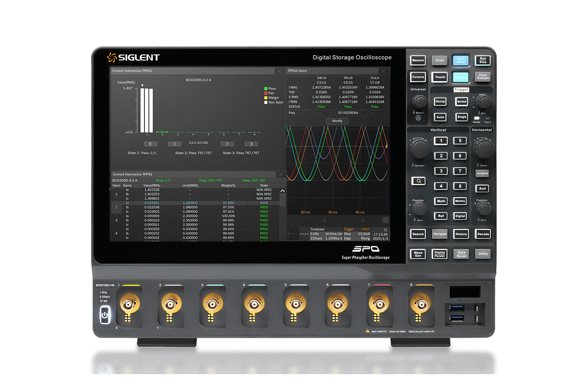Open the Measure menu button

click(418, 60)
